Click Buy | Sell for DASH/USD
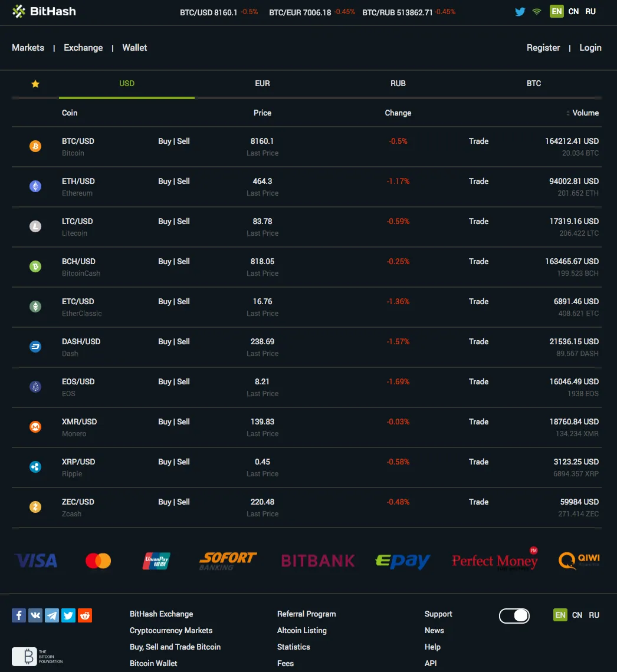 (173, 341)
